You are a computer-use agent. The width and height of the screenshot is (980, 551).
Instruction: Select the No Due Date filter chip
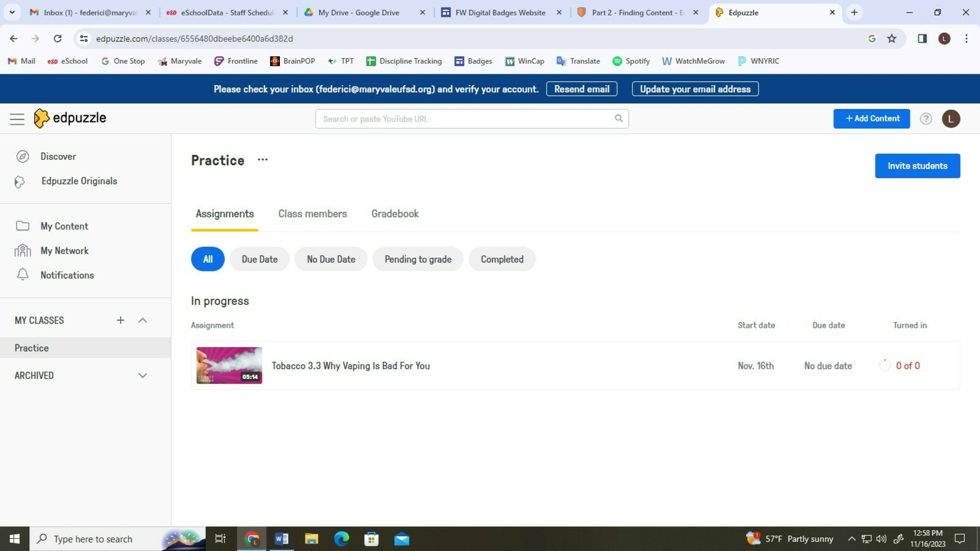pos(331,259)
